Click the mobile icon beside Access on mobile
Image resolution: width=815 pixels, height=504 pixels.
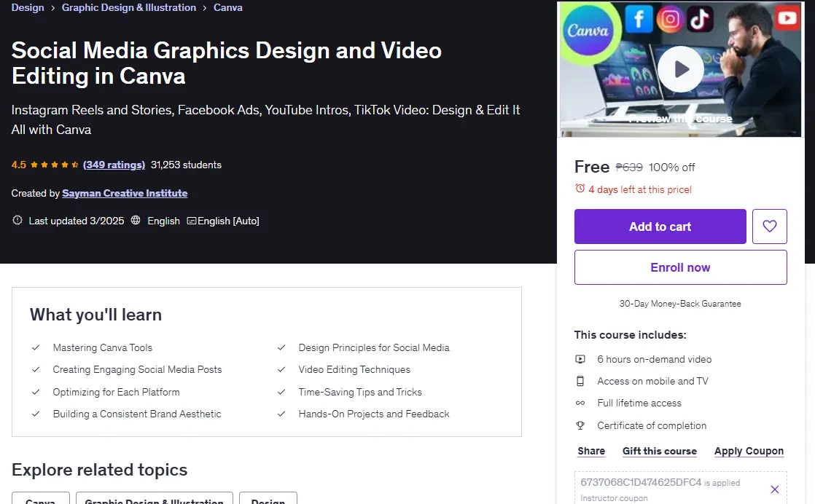[x=580, y=381]
